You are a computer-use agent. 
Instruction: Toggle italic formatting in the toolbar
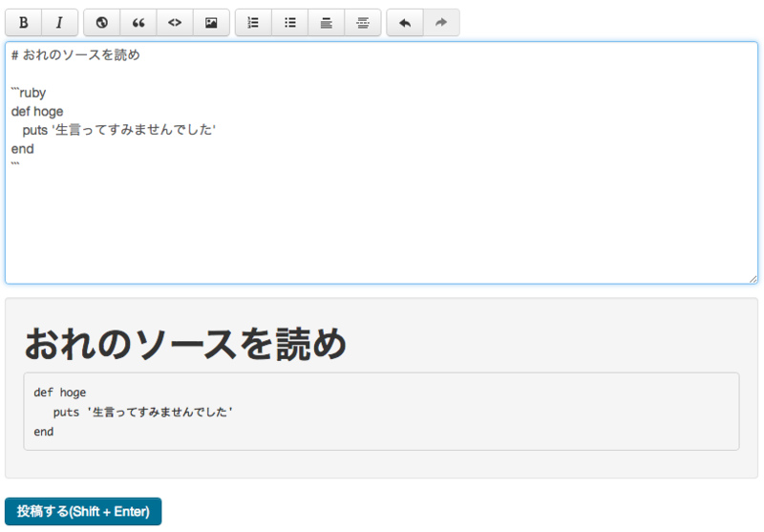tap(59, 22)
